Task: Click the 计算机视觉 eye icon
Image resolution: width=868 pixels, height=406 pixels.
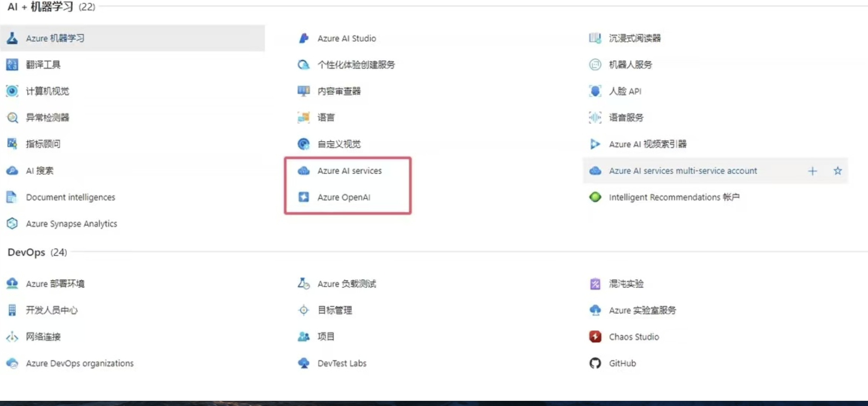Action: [x=12, y=91]
